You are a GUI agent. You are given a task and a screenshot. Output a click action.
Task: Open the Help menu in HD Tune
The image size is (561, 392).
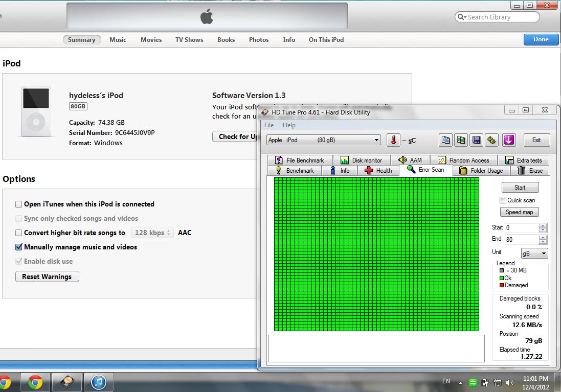point(289,125)
